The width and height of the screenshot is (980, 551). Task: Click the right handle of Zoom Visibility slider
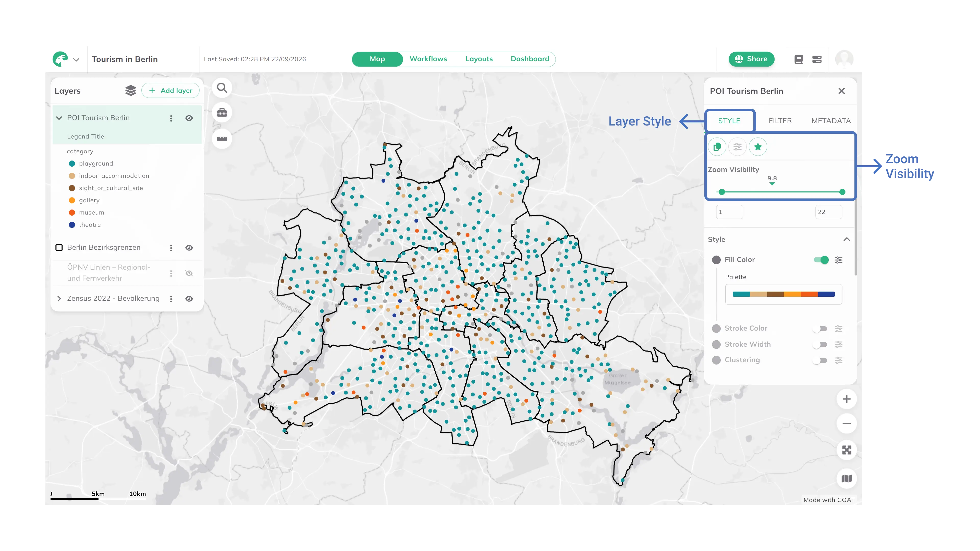coord(842,192)
